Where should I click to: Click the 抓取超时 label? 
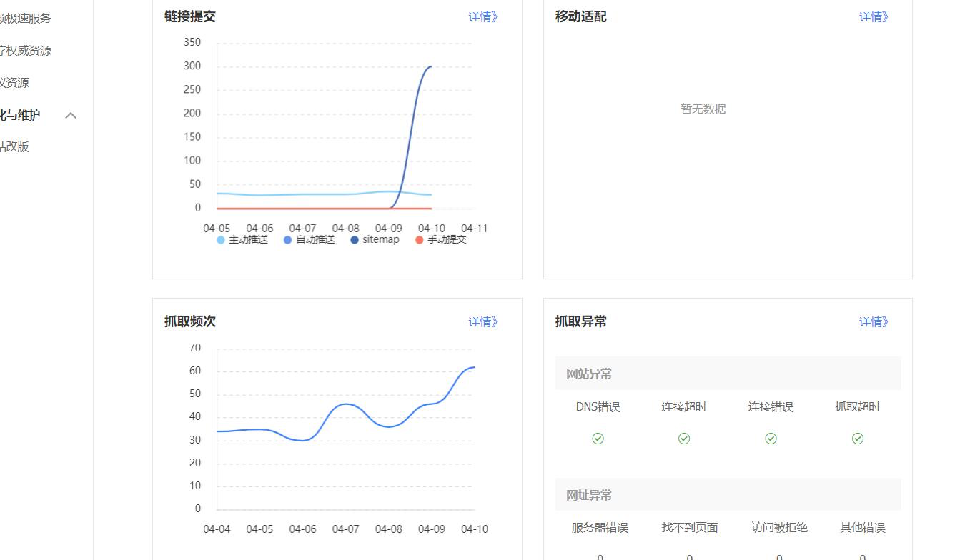coord(858,407)
